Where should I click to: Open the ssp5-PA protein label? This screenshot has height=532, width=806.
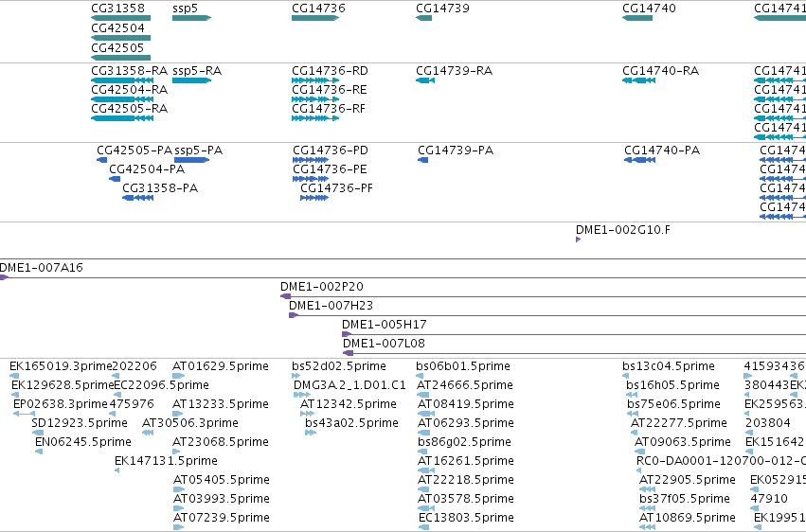point(198,151)
